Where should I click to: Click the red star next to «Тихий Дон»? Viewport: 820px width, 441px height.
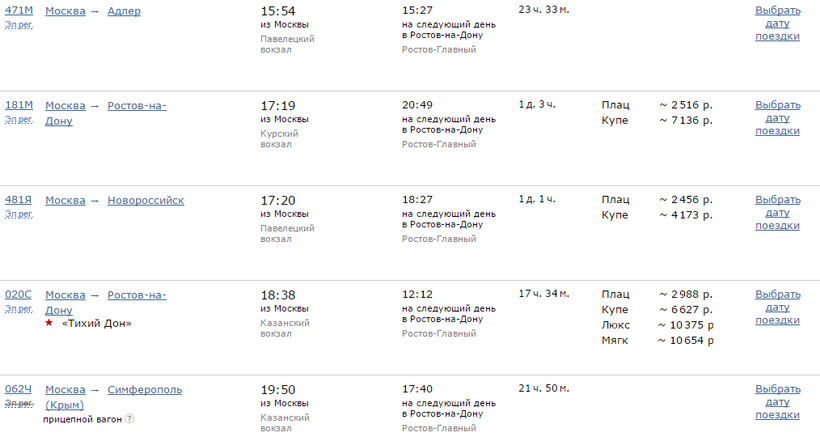click(48, 323)
